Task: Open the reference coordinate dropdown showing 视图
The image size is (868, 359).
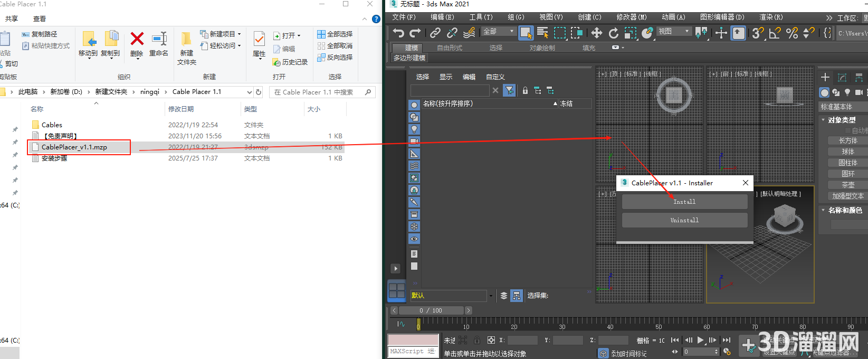Action: 674,32
